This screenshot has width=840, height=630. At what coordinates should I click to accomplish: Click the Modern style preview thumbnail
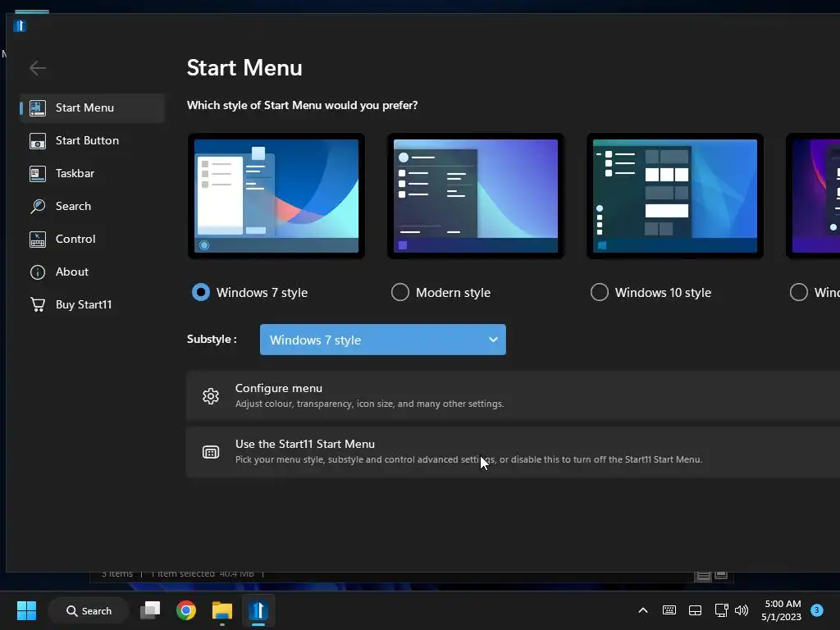click(476, 196)
